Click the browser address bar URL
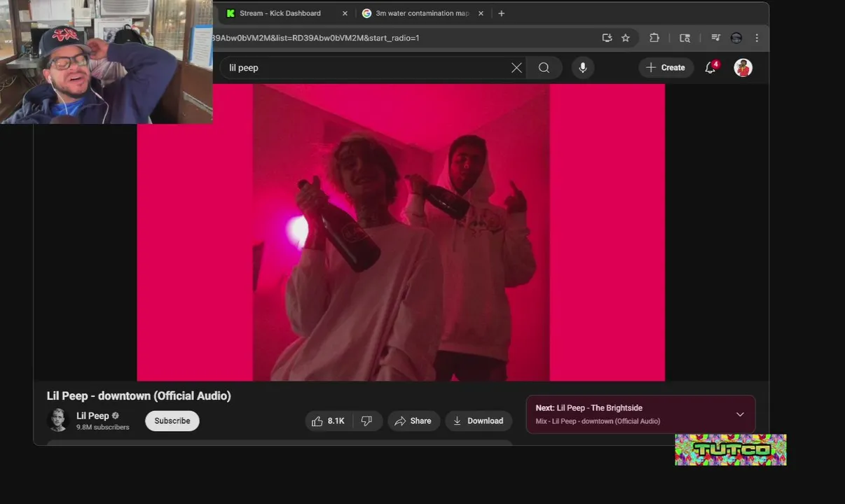The height and width of the screenshot is (504, 845). [x=315, y=38]
